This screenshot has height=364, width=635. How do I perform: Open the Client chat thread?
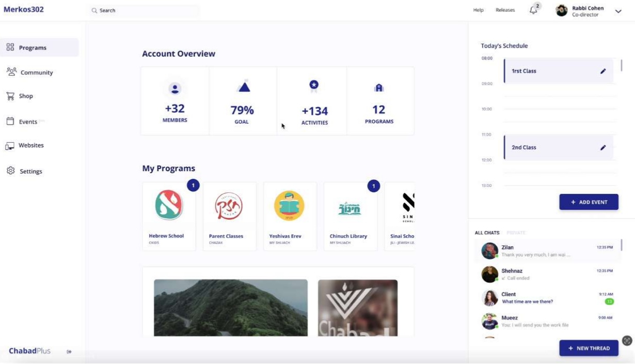pos(547,298)
